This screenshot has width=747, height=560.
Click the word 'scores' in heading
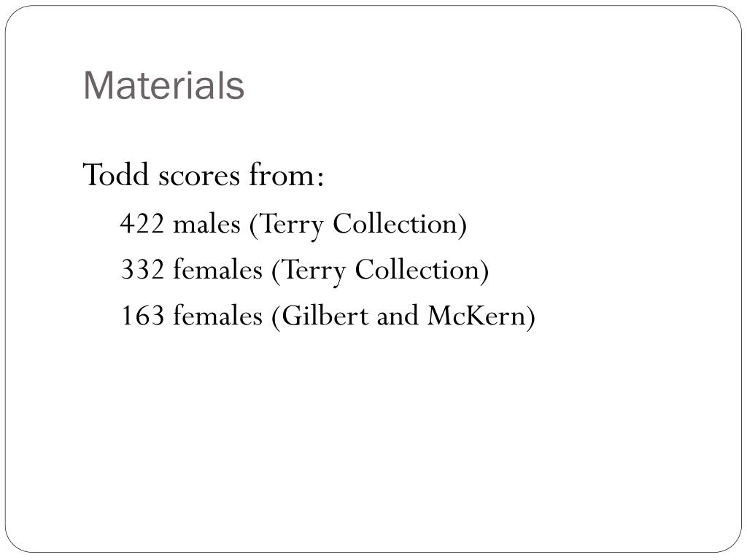click(198, 176)
